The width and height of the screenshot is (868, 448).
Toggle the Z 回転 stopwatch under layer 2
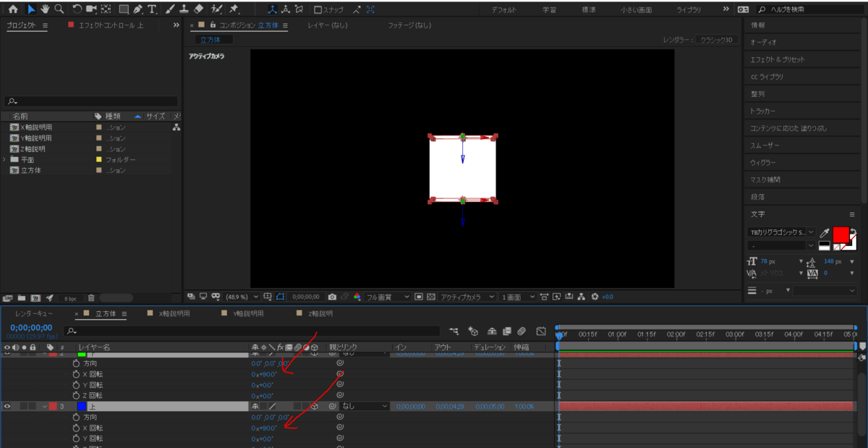click(76, 395)
